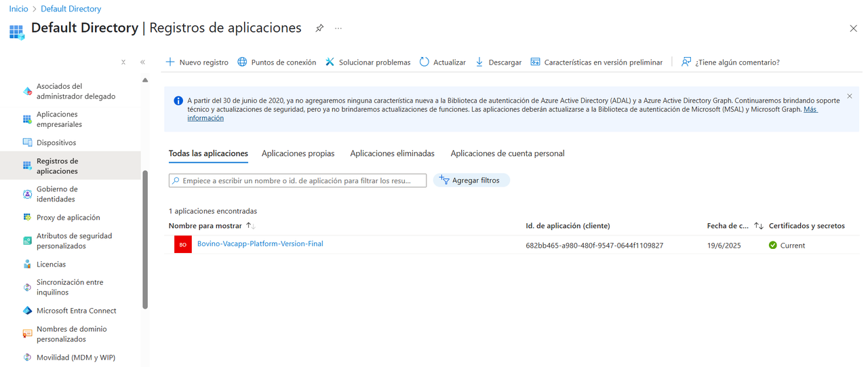
Task: Click the Actualizar refresh icon
Action: click(x=425, y=62)
